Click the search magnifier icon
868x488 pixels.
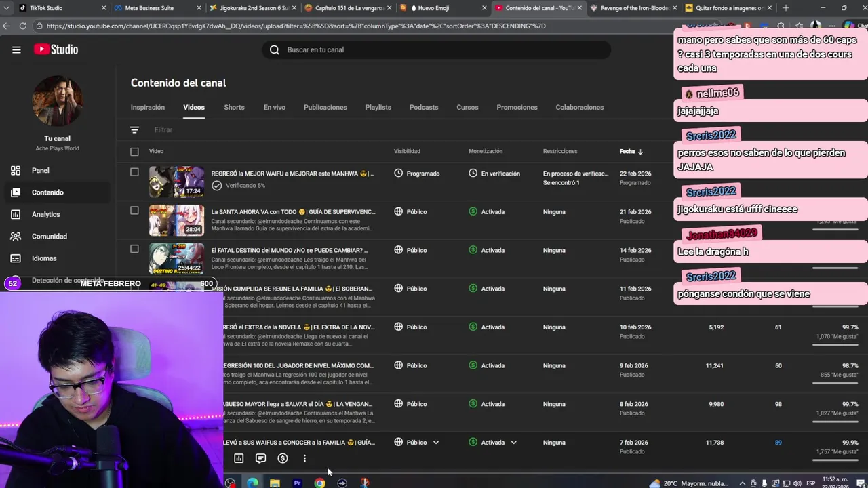(x=275, y=49)
